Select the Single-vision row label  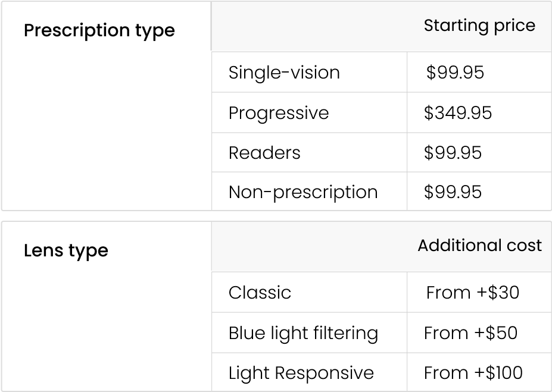tap(284, 73)
